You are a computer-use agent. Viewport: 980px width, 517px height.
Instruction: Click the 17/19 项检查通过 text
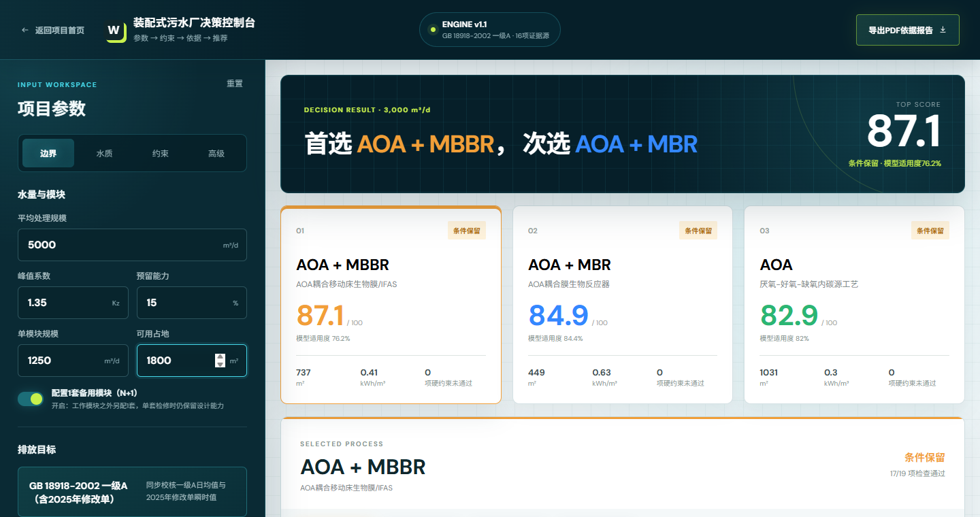coord(917,473)
